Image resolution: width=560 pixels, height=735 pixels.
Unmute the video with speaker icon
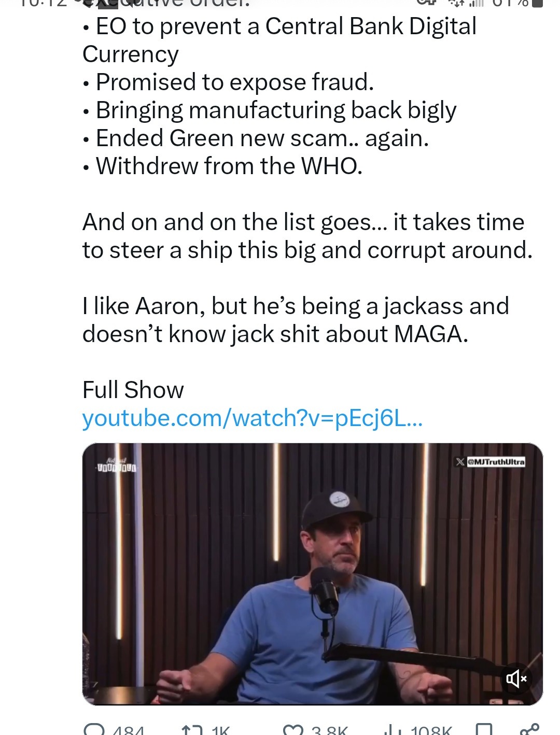click(x=516, y=679)
